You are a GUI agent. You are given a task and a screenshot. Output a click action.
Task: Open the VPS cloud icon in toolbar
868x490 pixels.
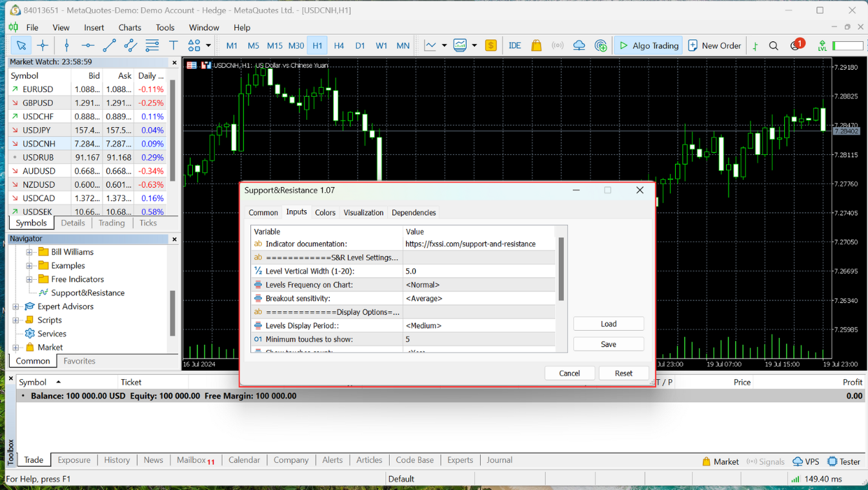click(x=580, y=45)
